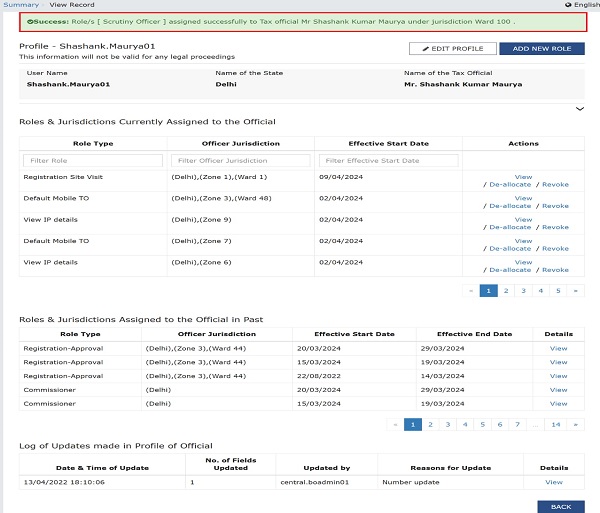Open the Summary breadcrumb link

click(x=21, y=5)
